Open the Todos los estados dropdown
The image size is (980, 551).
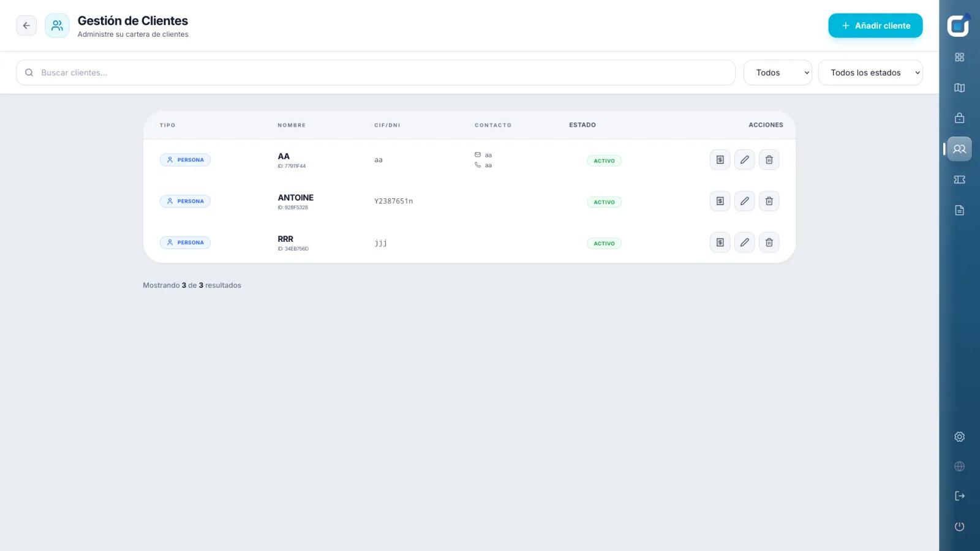870,72
